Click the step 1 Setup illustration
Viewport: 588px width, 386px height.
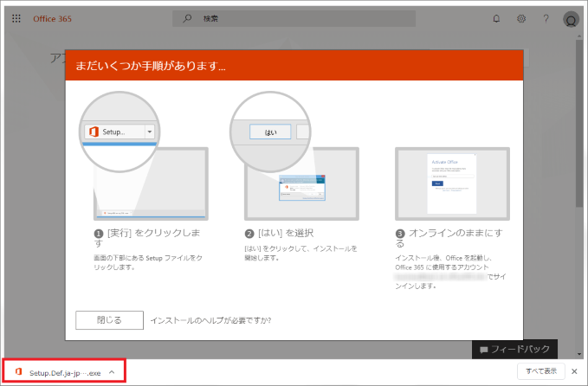point(144,156)
